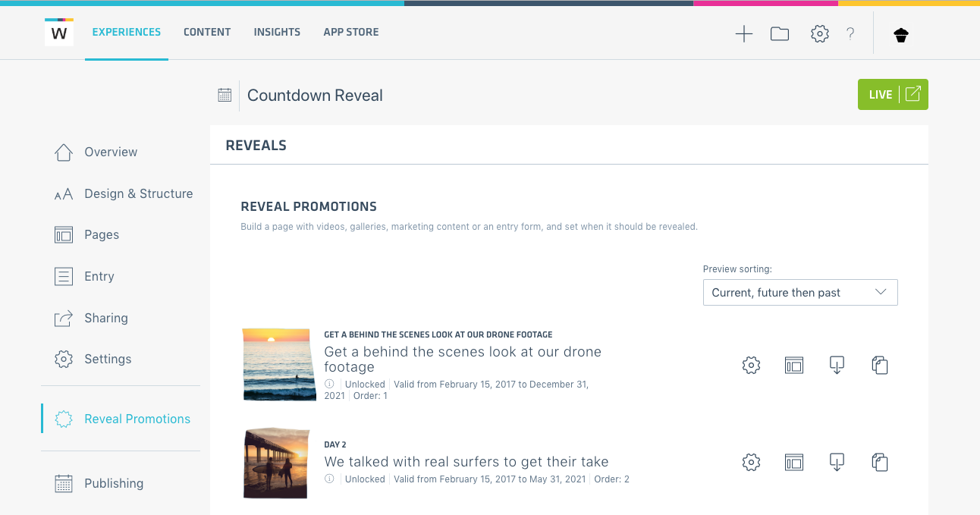Open the help question mark icon
This screenshot has height=515, width=980.
[x=850, y=33]
